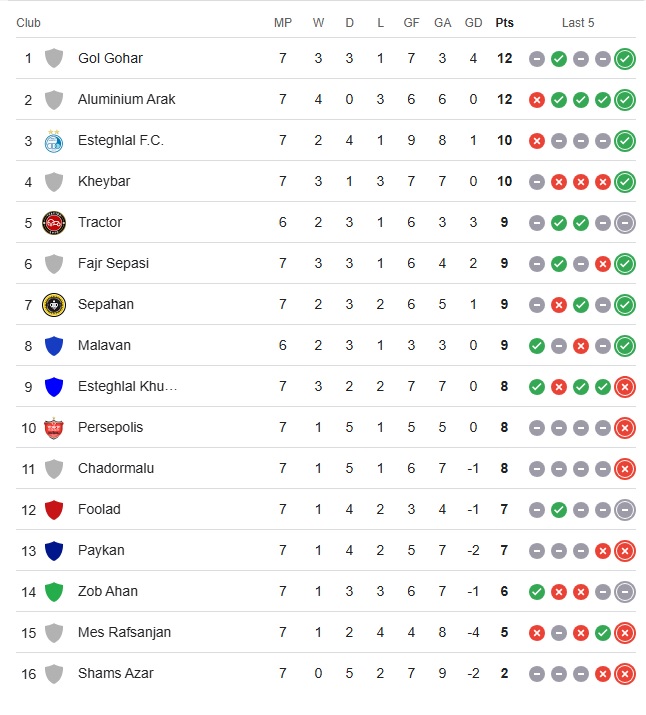This screenshot has width=646, height=715.
Task: Click the Tractor club logo
Action: pos(54,223)
